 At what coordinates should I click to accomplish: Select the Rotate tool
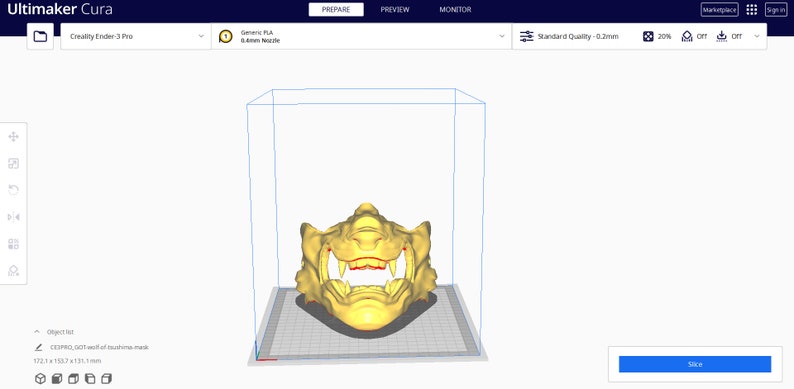coord(14,190)
